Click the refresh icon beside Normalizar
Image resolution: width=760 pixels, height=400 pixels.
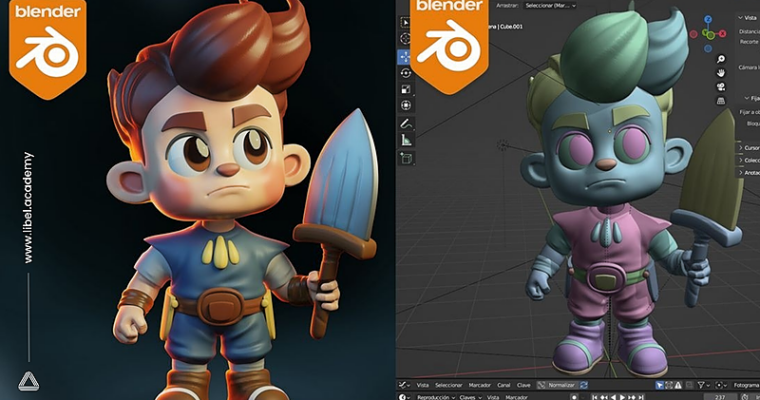click(x=584, y=385)
